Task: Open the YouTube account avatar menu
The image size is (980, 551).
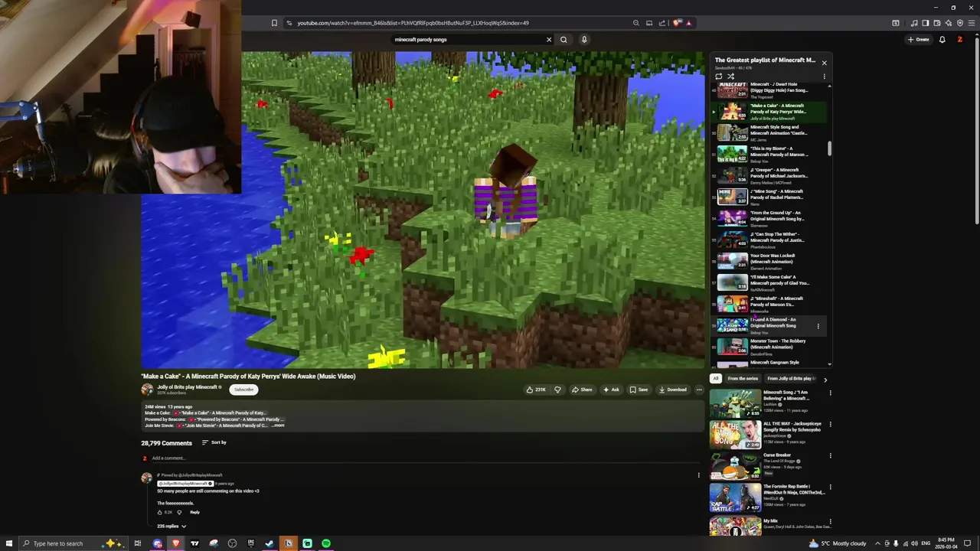Action: (959, 40)
